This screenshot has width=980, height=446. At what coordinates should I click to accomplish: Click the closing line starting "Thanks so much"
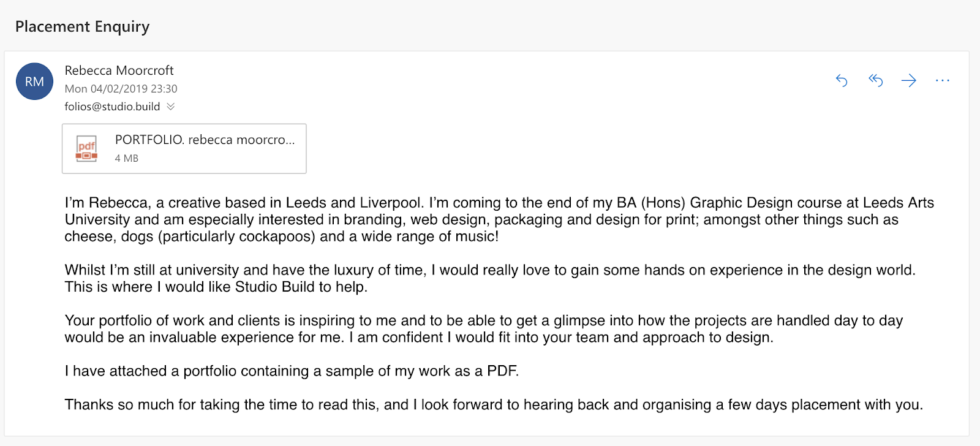coord(493,404)
